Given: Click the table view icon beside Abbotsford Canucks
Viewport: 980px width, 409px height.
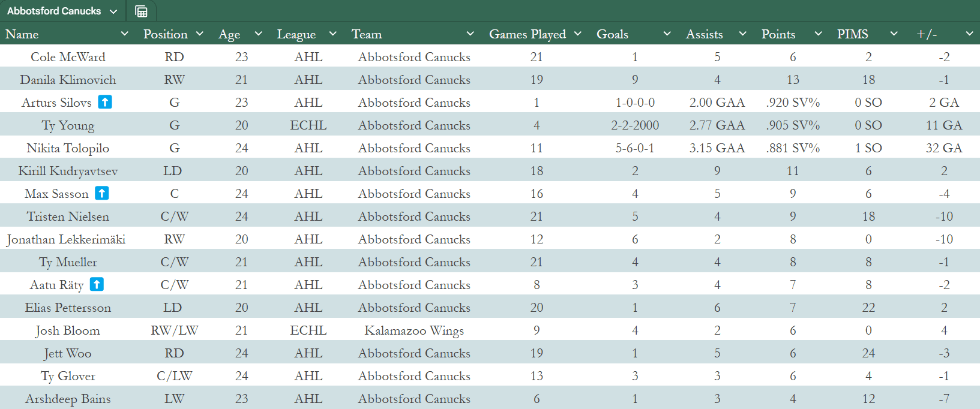Looking at the screenshot, I should (x=141, y=11).
